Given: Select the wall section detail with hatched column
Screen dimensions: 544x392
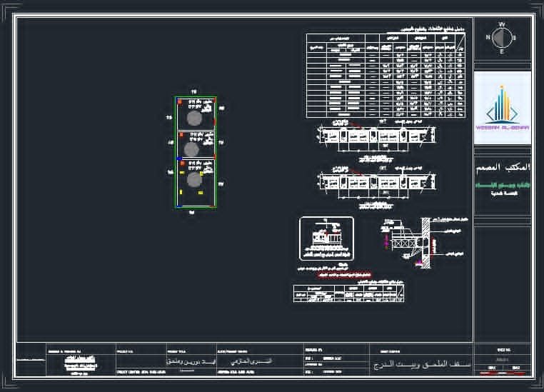Looking at the screenshot, I should coord(423,243).
